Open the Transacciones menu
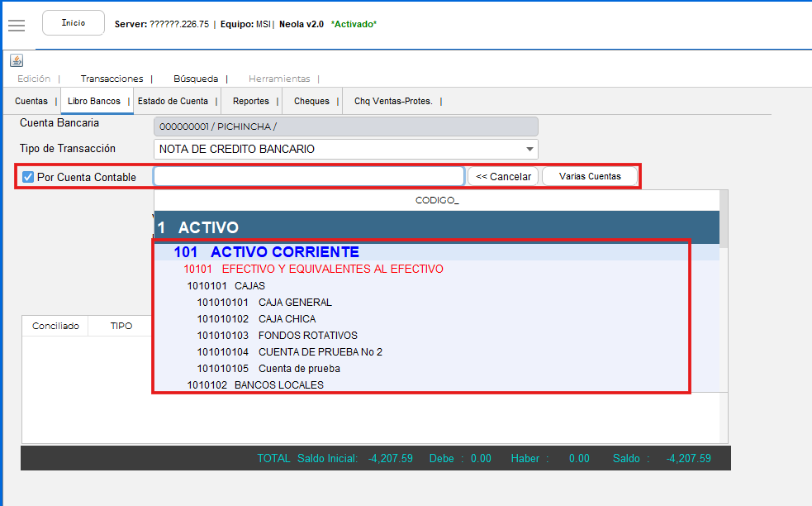The width and height of the screenshot is (812, 506). 112,79
